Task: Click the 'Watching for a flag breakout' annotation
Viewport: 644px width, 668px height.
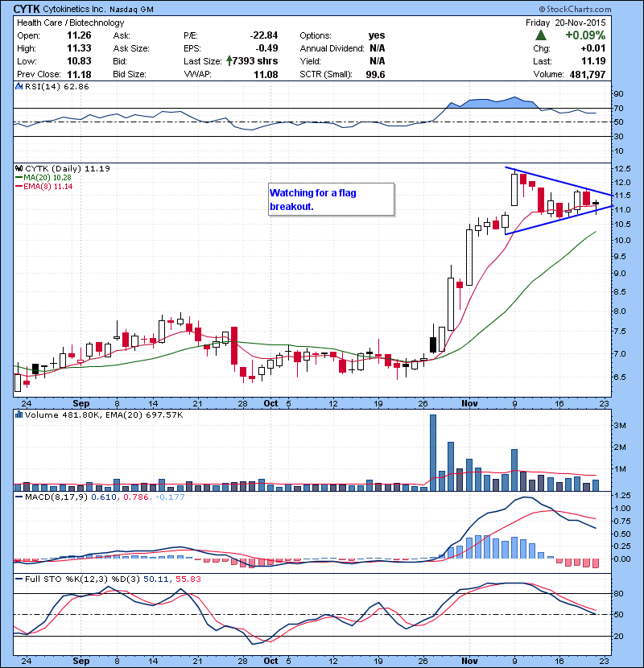Action: pyautogui.click(x=331, y=200)
